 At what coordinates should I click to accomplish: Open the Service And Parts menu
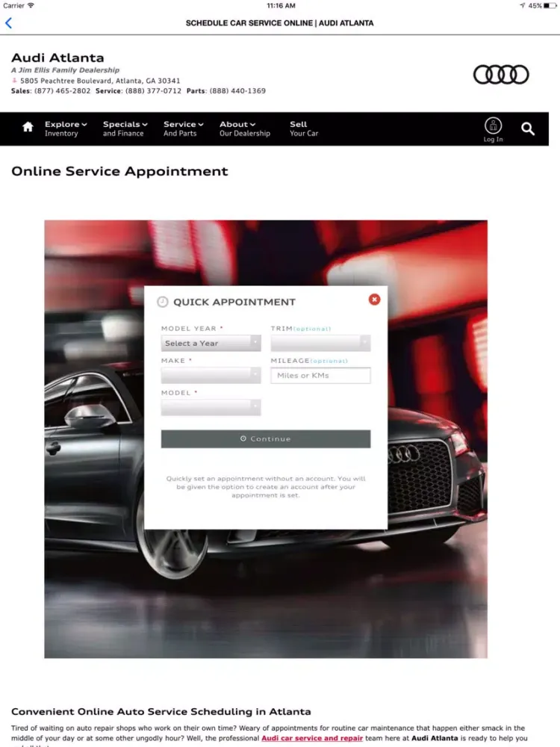184,128
